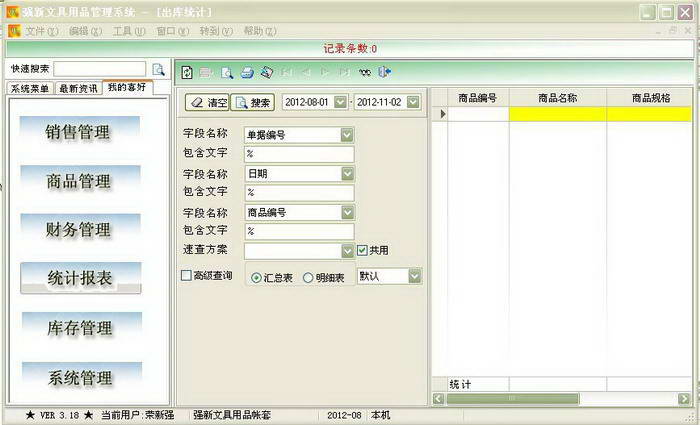Click the 当前用户:荣新强 status text
Viewport: 700px width, 425px height.
click(138, 415)
